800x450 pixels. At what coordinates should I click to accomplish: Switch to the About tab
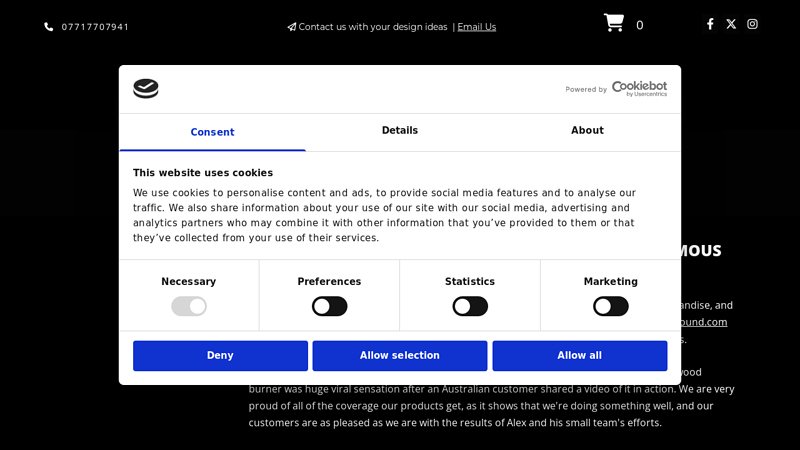tap(587, 131)
